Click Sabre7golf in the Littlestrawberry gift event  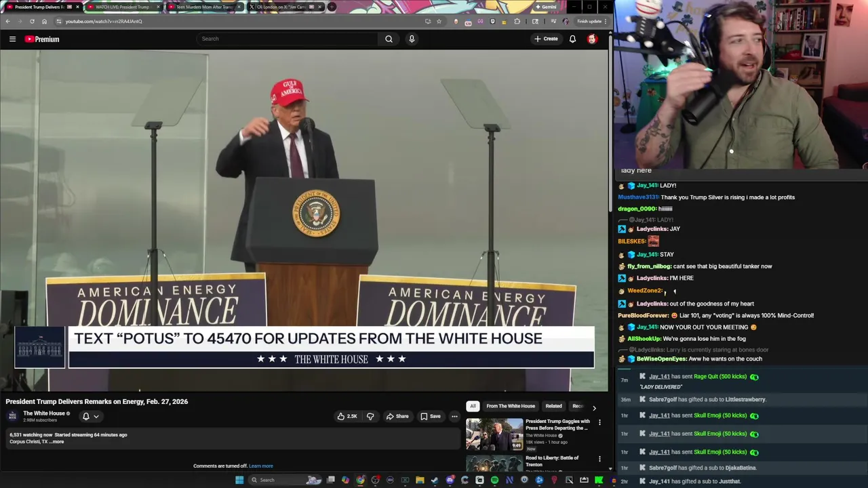point(663,400)
